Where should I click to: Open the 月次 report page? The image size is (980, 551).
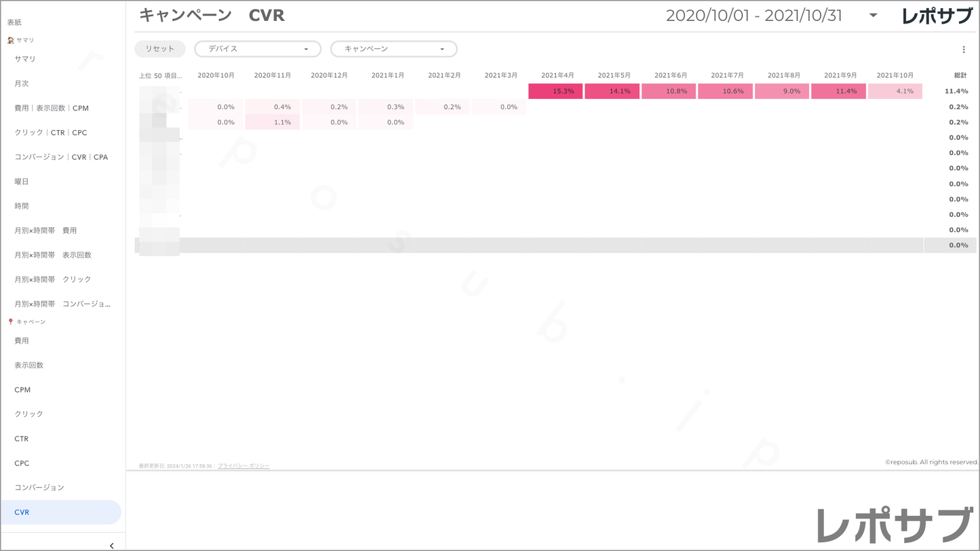tap(22, 83)
